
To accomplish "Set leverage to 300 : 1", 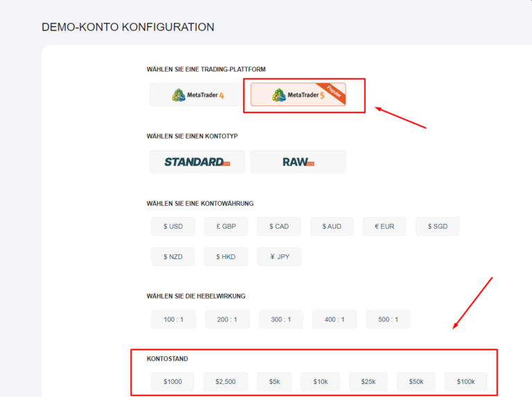I will tap(281, 319).
